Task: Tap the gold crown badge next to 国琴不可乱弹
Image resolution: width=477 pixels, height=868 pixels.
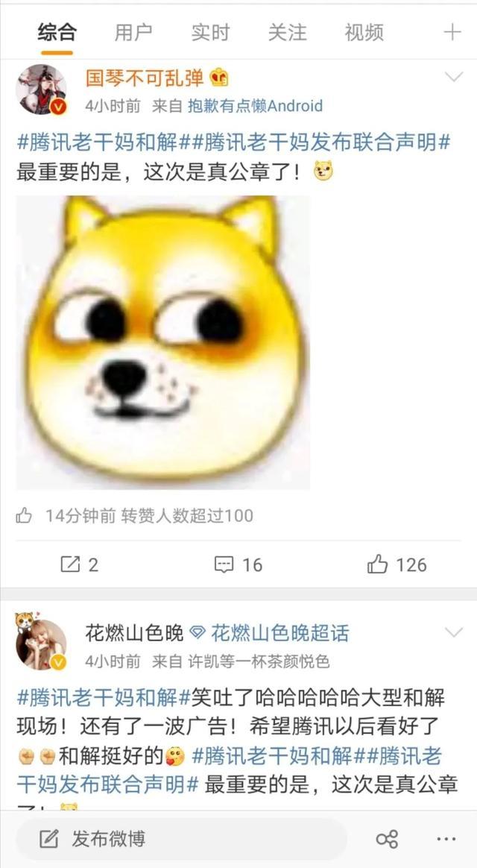Action: pyautogui.click(x=219, y=78)
